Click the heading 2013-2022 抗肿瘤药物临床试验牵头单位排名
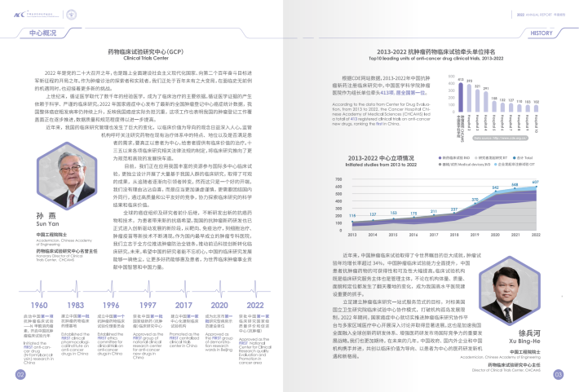Image resolution: width=579 pixels, height=392 pixels. (x=436, y=51)
